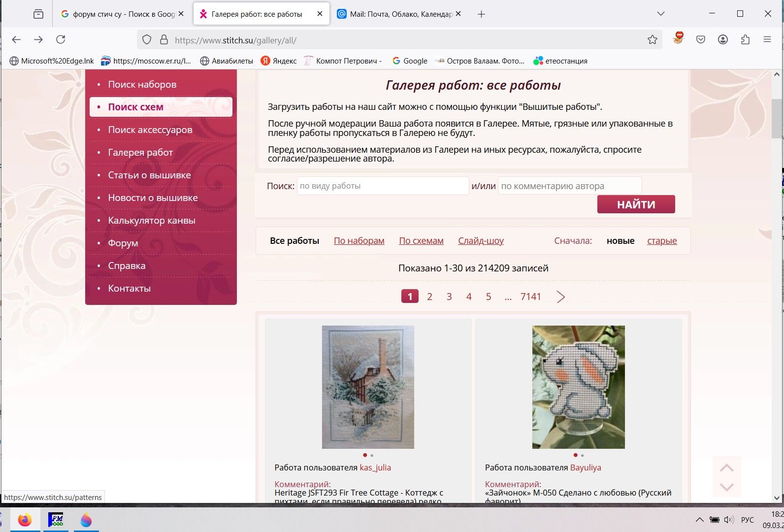Open the bunny embroidery thumbnail
784x532 pixels.
[578, 387]
